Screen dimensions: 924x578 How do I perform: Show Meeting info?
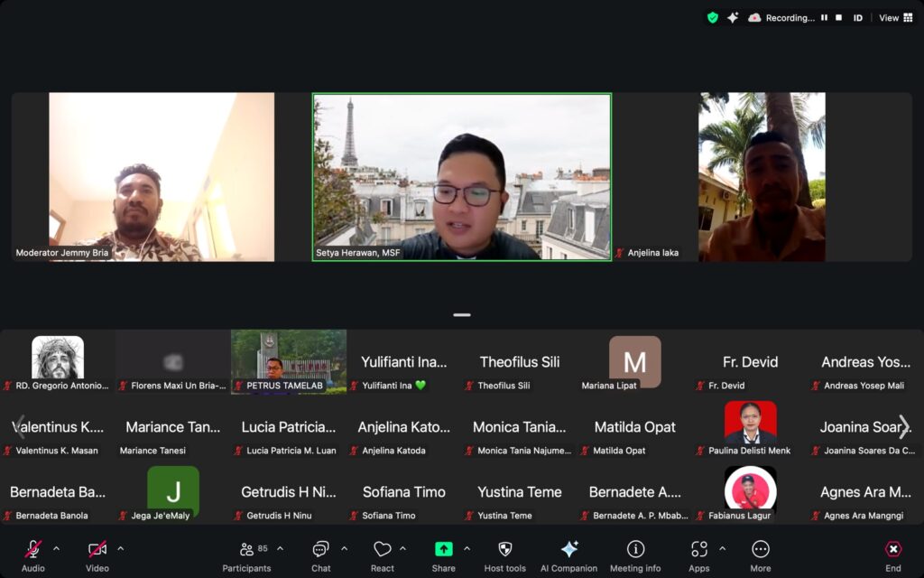(635, 550)
